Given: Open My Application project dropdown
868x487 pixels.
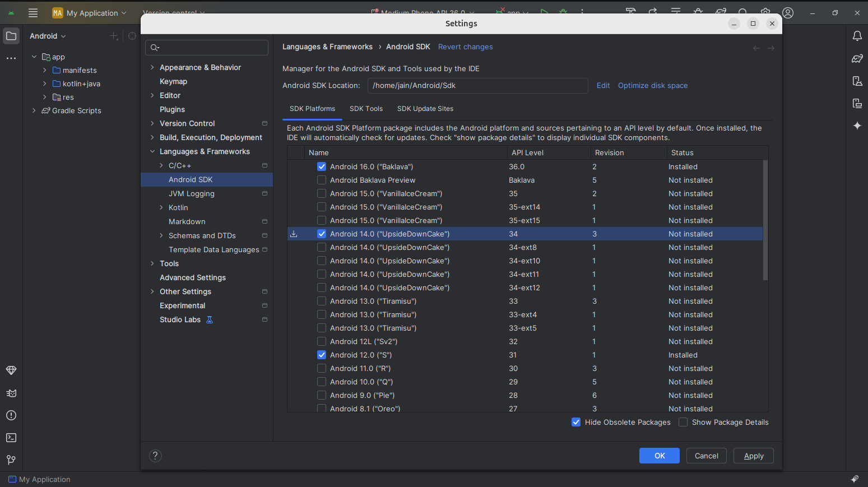Looking at the screenshot, I should coord(90,13).
